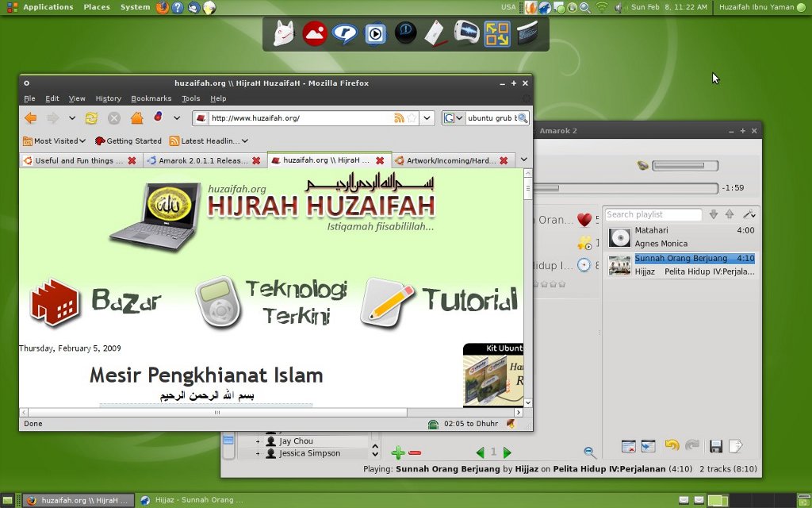The image size is (812, 508).
Task: Click the save playlist floppy icon
Action: [716, 446]
